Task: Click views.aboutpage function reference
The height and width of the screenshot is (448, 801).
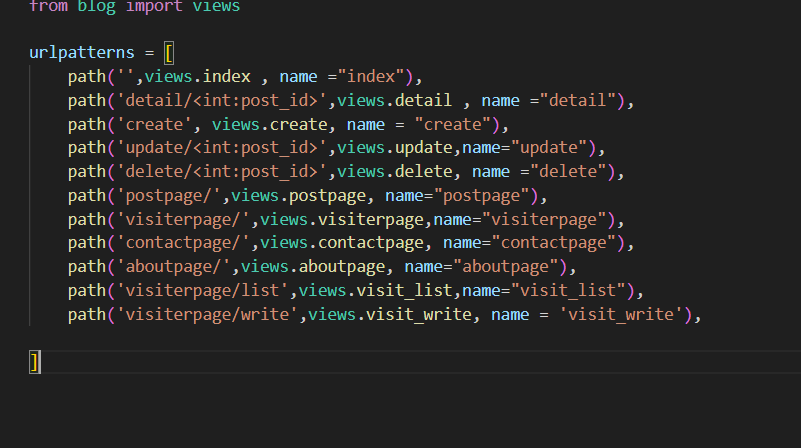Action: [313, 267]
